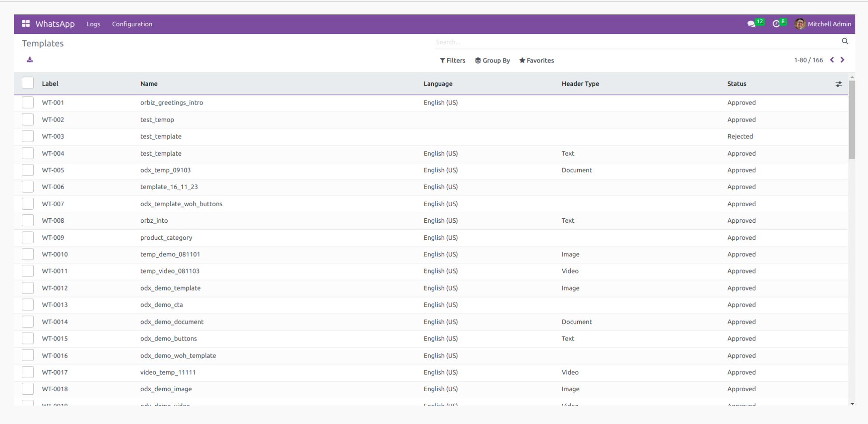Open the apps grid menu icon

[x=26, y=24]
